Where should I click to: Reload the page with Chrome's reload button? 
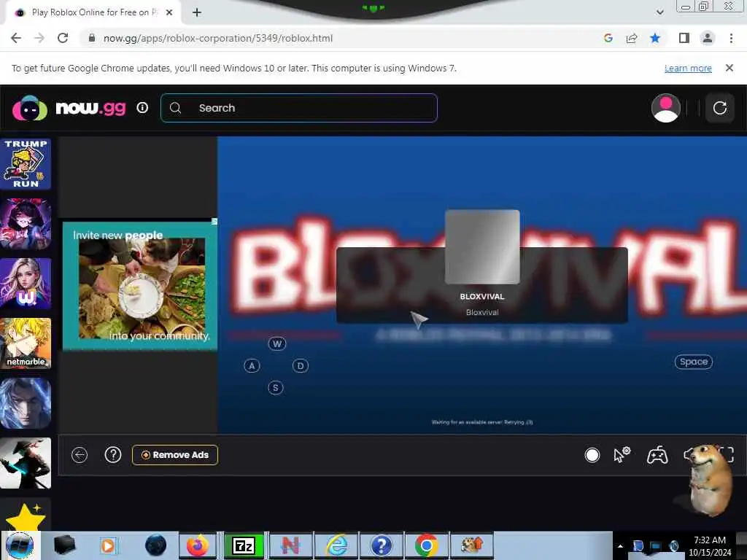(x=63, y=38)
